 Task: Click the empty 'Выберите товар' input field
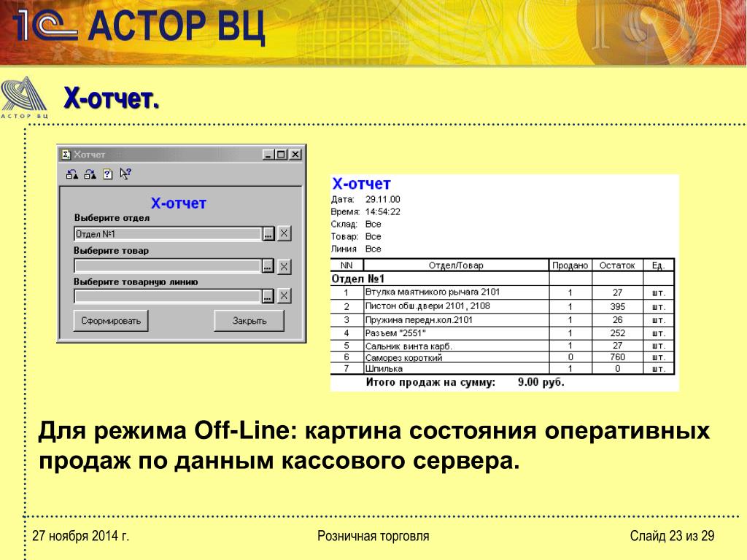pos(168,266)
